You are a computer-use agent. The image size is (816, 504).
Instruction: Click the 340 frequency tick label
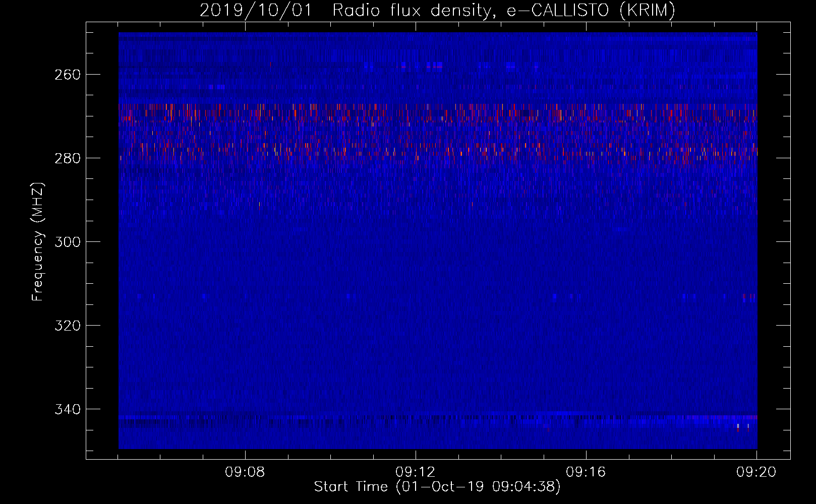(68, 409)
